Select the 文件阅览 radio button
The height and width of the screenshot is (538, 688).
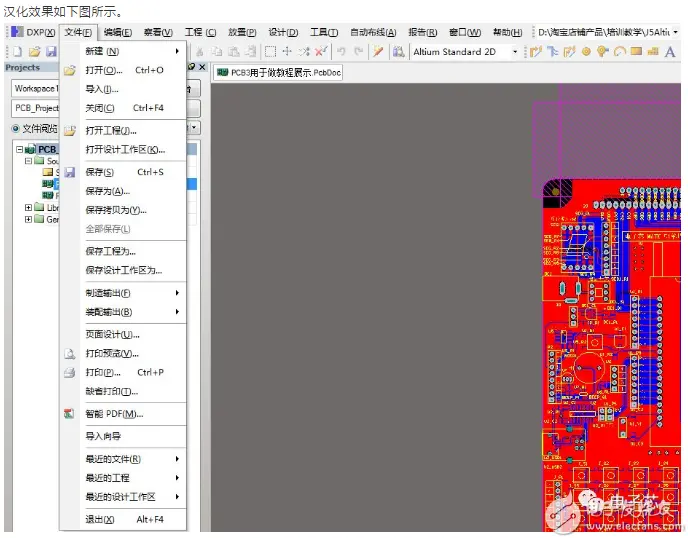click(16, 129)
